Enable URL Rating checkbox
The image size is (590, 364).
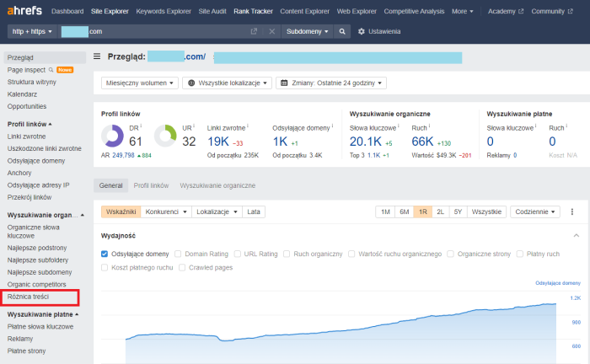[238, 254]
